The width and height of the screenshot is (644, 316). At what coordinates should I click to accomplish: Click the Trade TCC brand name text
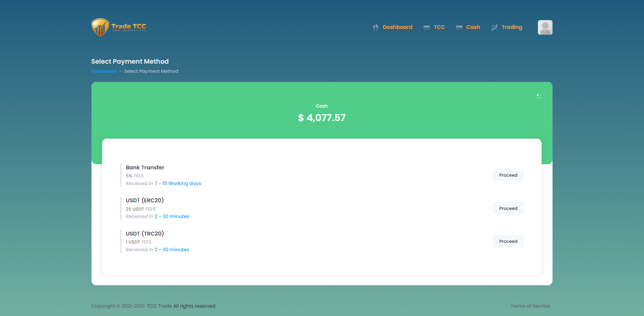pyautogui.click(x=129, y=26)
